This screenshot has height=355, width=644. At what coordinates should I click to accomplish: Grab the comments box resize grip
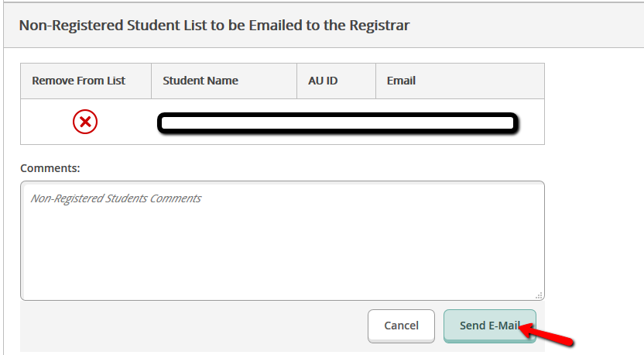(539, 295)
